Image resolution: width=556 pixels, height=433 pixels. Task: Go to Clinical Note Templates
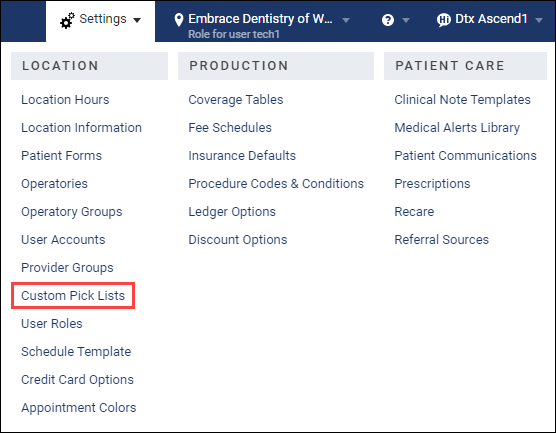tap(462, 100)
